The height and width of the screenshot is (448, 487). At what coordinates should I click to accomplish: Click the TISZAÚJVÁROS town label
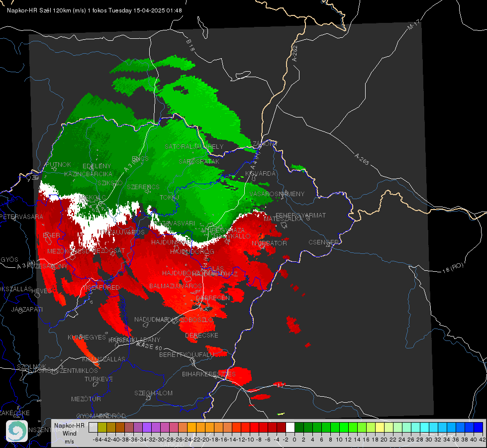122,232
